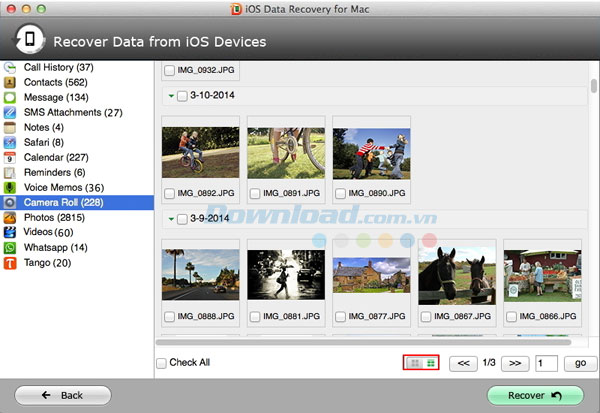Collapse the 3-9-2014 group triangle
The height and width of the screenshot is (413, 600).
pyautogui.click(x=170, y=218)
